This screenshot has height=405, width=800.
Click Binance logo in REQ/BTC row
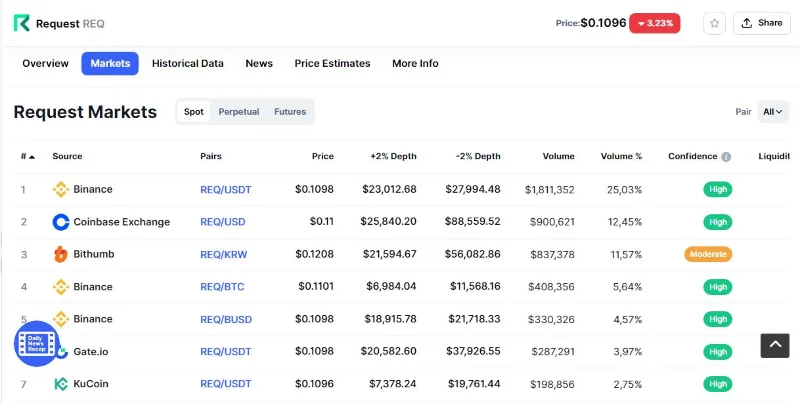(x=61, y=287)
